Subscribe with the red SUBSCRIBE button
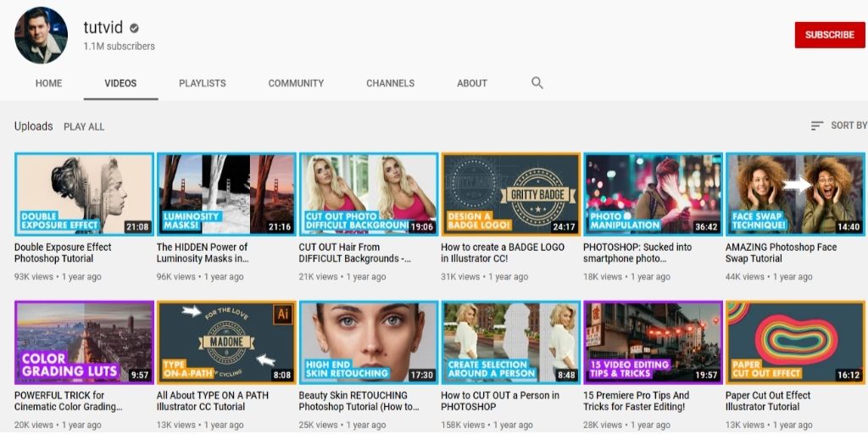 tap(829, 35)
